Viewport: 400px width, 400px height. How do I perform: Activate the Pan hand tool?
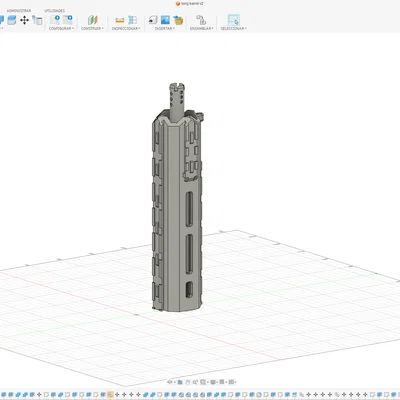click(x=188, y=382)
